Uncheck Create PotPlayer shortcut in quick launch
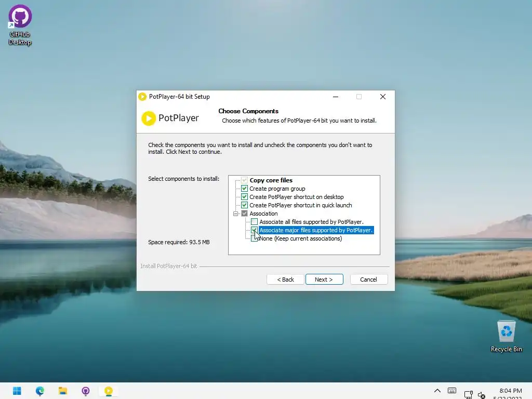This screenshot has width=532, height=399. coord(244,205)
